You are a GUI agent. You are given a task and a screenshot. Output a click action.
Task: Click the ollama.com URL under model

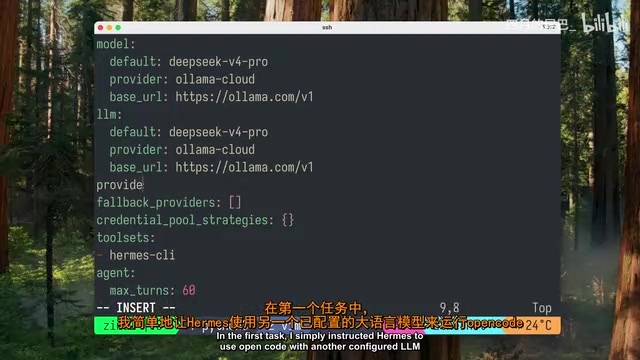[x=244, y=97]
